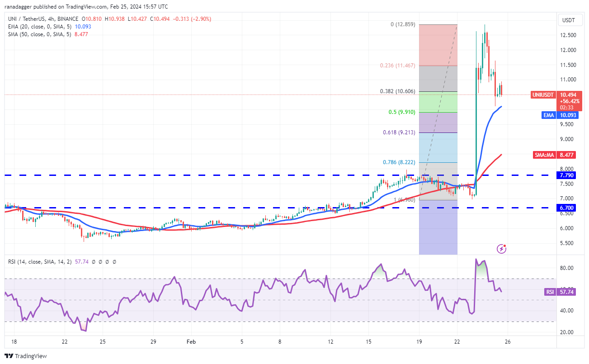Open the USDT currency selector
This screenshot has width=589, height=364.
pyautogui.click(x=568, y=20)
